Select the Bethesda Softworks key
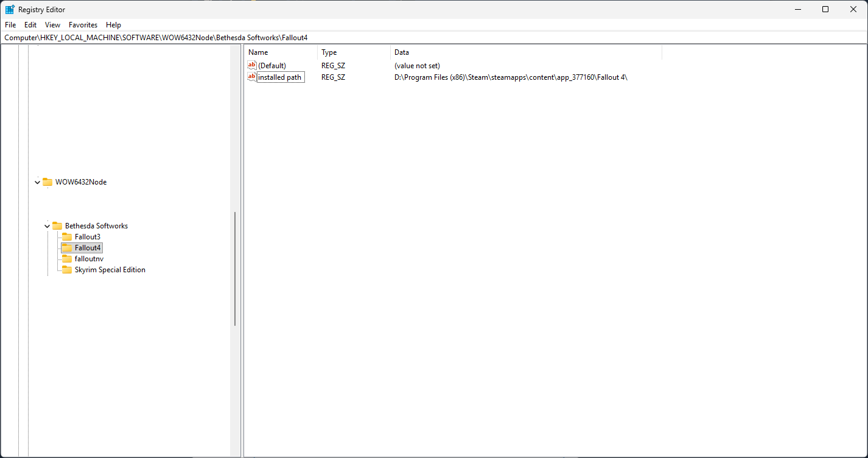Screen dimensions: 868x458 [96, 226]
